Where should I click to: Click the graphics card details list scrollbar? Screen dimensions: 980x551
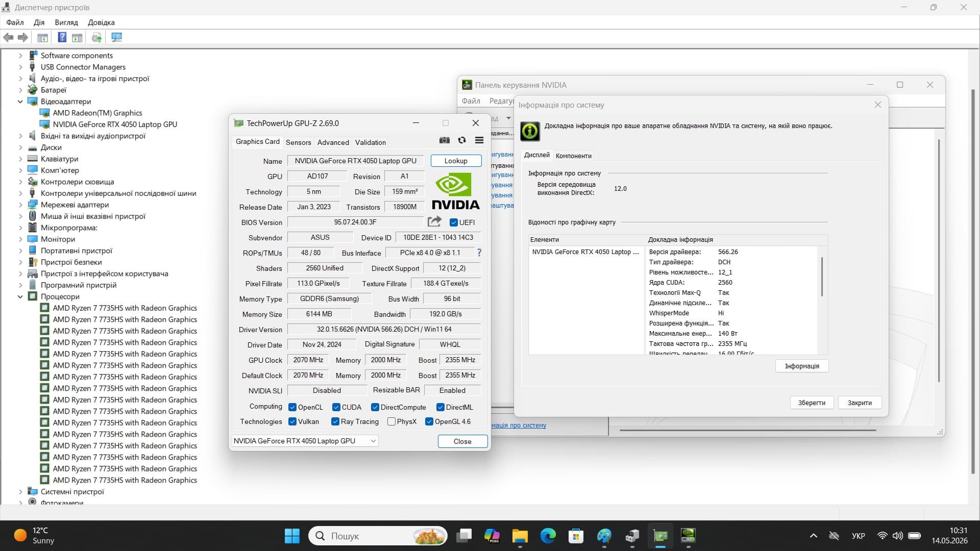tap(822, 277)
